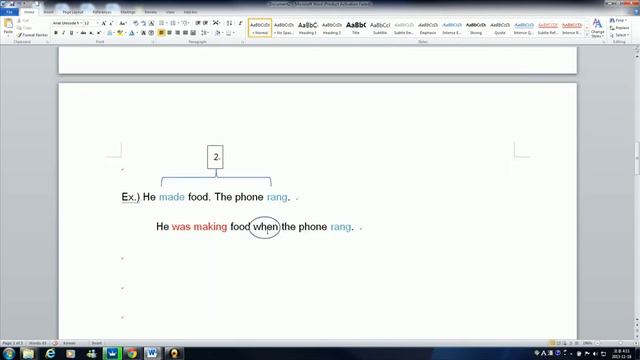
Task: Switch to the View tab
Action: [x=170, y=12]
